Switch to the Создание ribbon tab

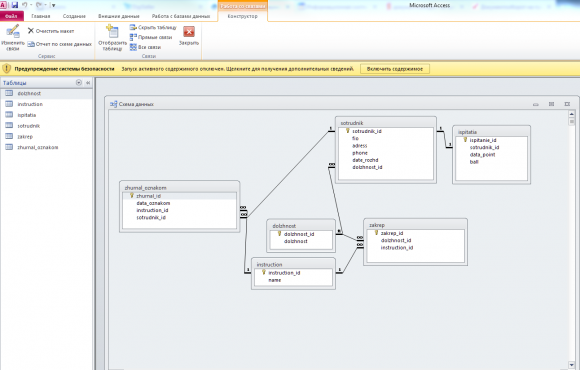coord(74,16)
